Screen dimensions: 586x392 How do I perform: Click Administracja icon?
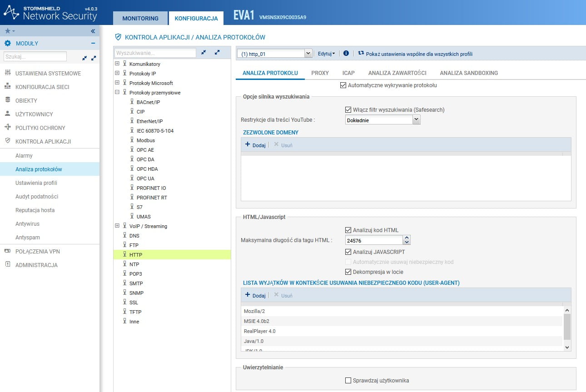pos(7,265)
